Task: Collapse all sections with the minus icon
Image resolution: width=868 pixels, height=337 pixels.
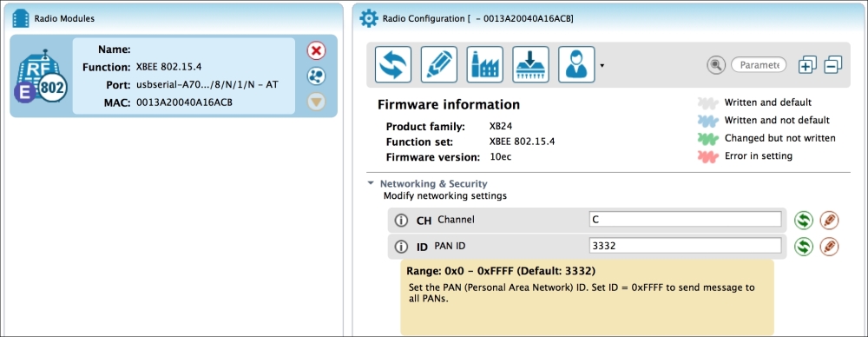Action: 832,65
